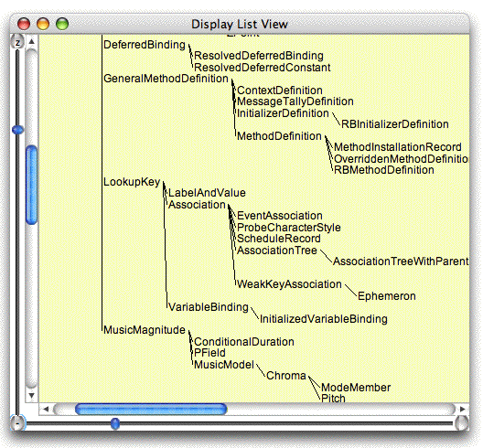This screenshot has height=448, width=483.
Task: Select the Ephemeron leaf node
Action: (387, 296)
